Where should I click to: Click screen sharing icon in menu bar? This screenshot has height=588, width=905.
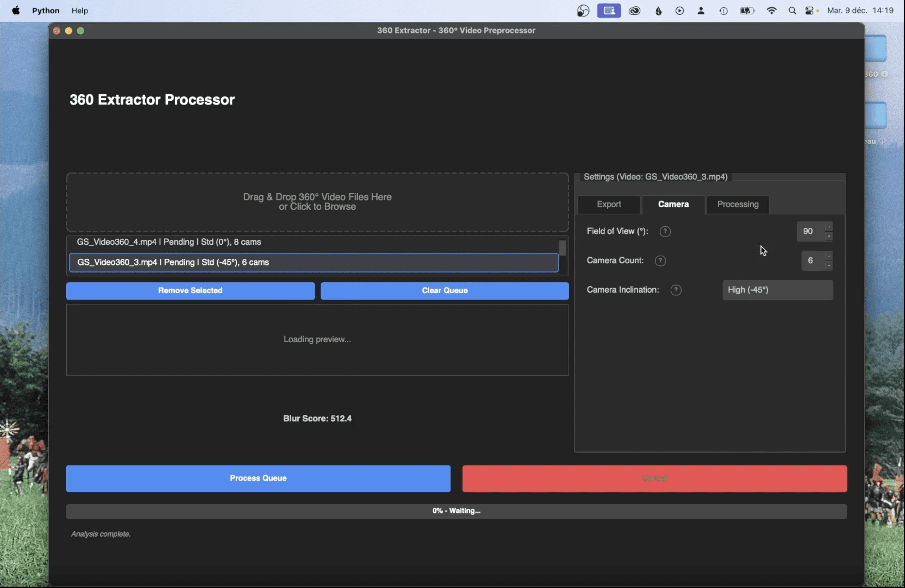[x=609, y=11]
